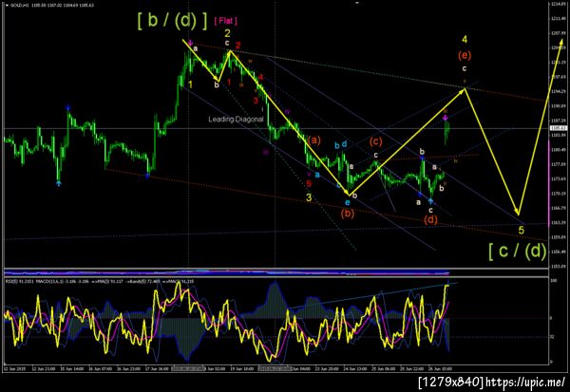Click the "25 Jun 06:00" time axis label
Viewport: 570px width, 392px height.
click(x=383, y=369)
